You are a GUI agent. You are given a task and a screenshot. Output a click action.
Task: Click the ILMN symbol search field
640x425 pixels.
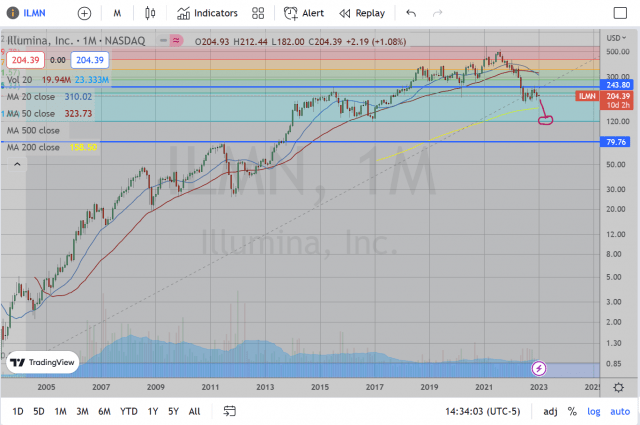[35, 13]
